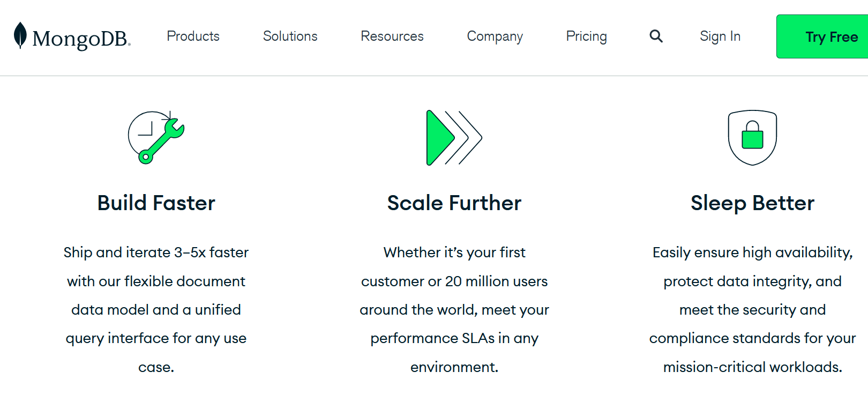Click the 'performance SLAs in any' text line
This screenshot has width=868, height=409.
click(x=454, y=338)
